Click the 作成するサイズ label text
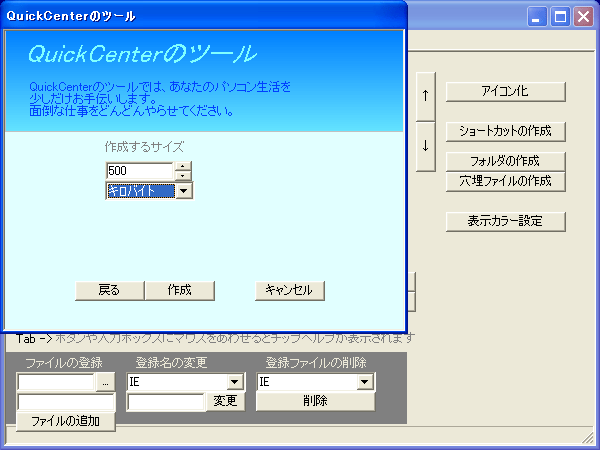Screen dimensions: 600x450 click(144, 147)
